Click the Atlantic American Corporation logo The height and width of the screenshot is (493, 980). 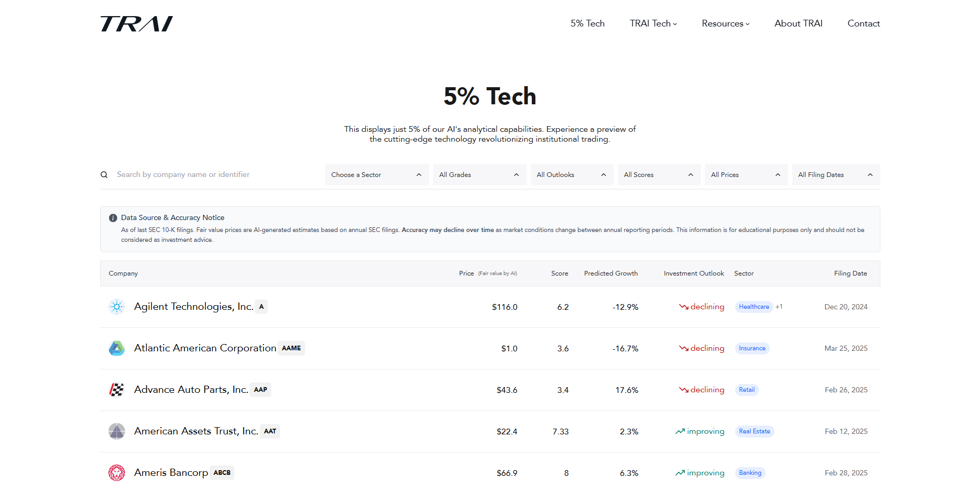tap(117, 348)
